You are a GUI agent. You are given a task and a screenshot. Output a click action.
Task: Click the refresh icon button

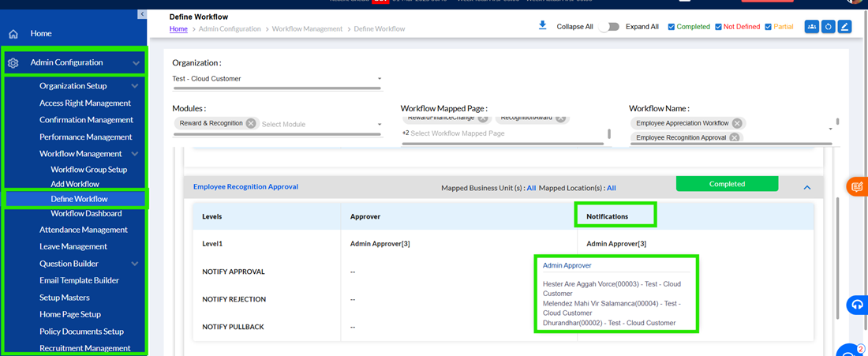[828, 27]
